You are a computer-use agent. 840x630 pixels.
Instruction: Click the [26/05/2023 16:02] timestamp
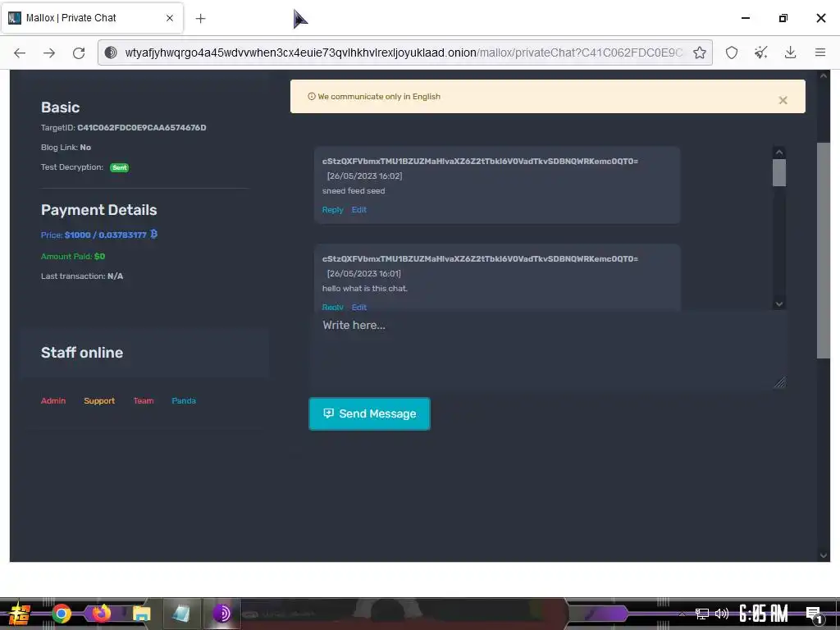coord(364,176)
